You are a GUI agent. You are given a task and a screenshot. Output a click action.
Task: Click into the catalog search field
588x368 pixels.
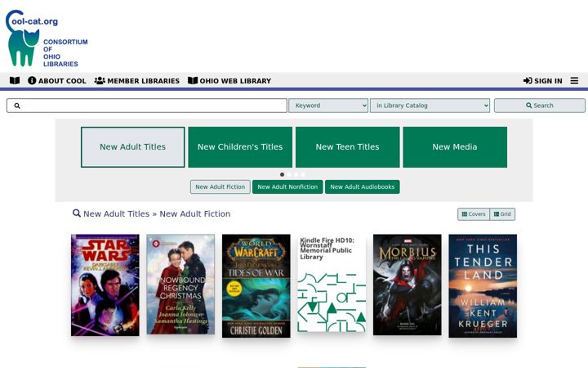[x=147, y=105]
